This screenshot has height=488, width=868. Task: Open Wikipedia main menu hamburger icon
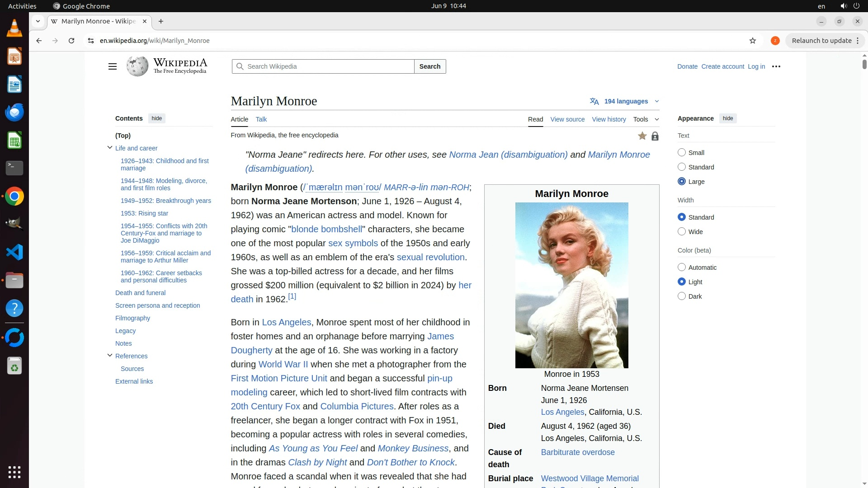click(x=113, y=66)
